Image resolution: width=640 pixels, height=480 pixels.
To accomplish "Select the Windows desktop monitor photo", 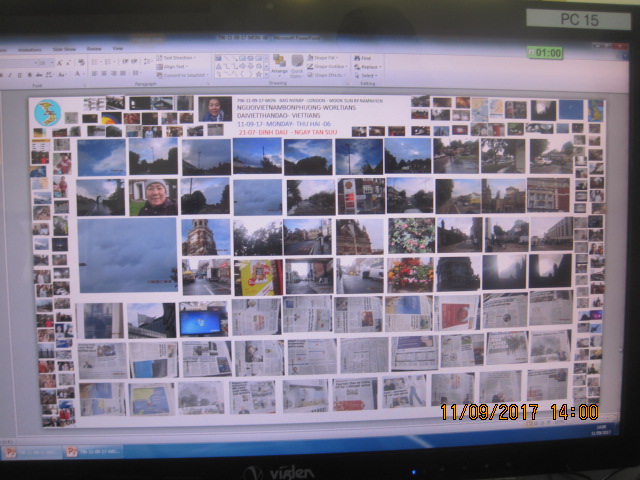I will (203, 319).
